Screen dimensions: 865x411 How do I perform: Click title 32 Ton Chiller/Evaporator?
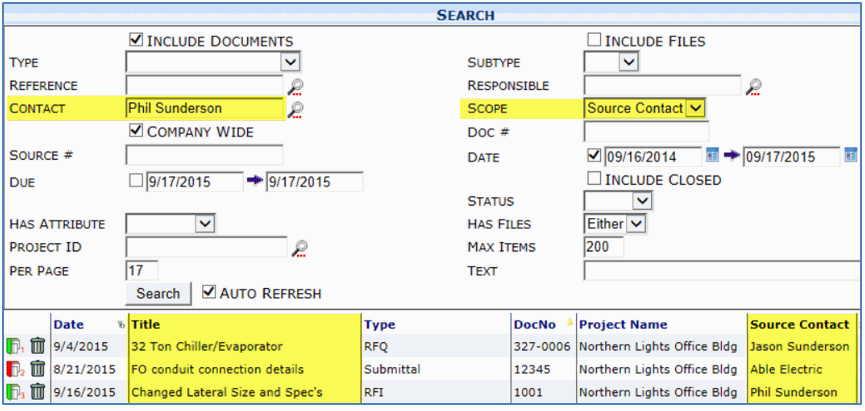click(x=207, y=346)
